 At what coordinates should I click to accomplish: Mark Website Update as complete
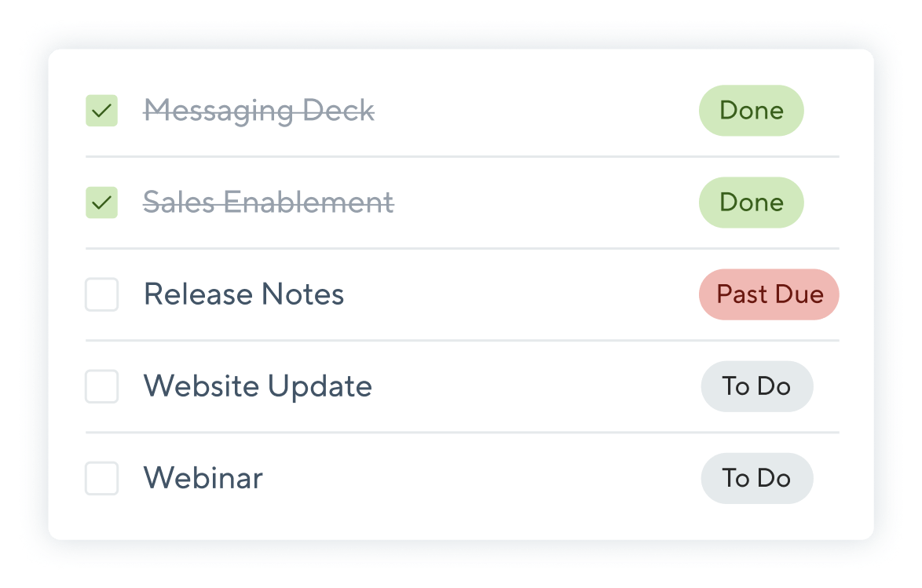click(102, 386)
